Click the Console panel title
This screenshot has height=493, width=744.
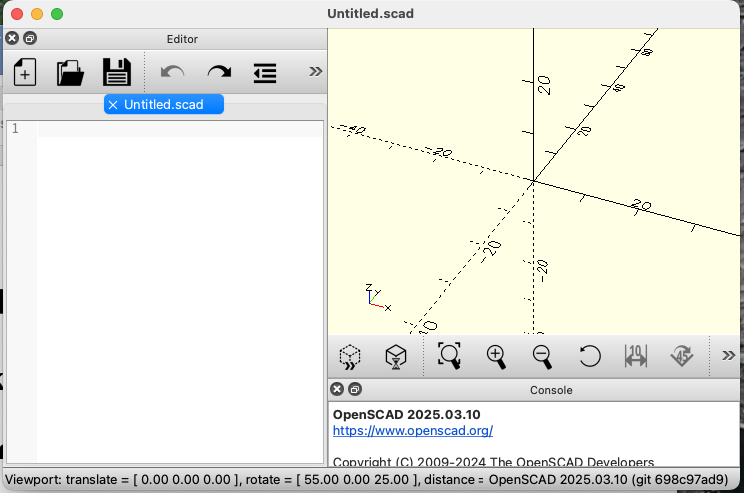point(551,390)
